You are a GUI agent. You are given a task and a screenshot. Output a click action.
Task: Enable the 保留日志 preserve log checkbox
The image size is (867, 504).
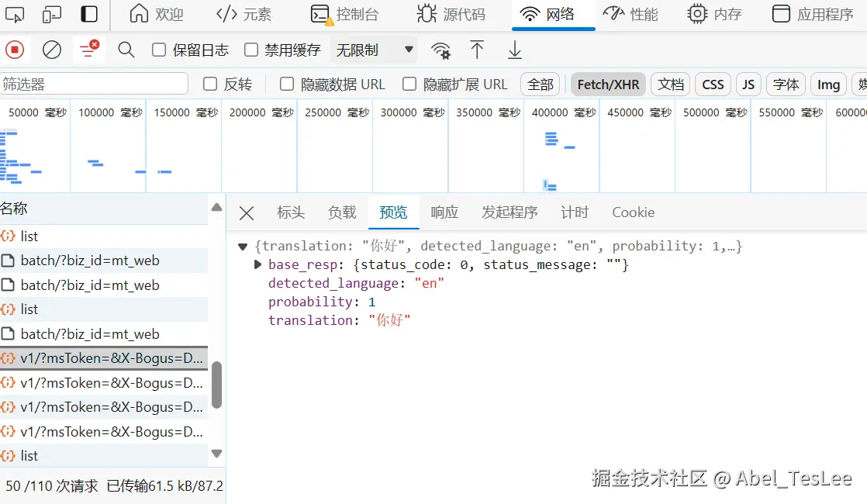click(159, 50)
